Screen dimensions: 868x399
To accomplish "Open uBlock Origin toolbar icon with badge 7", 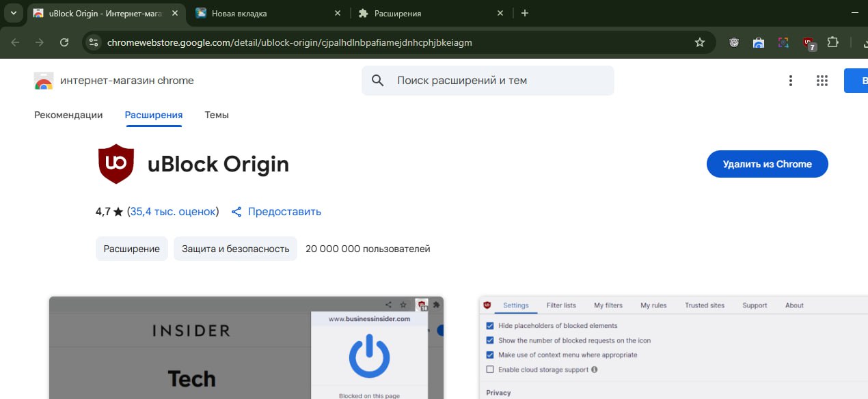I will click(809, 44).
